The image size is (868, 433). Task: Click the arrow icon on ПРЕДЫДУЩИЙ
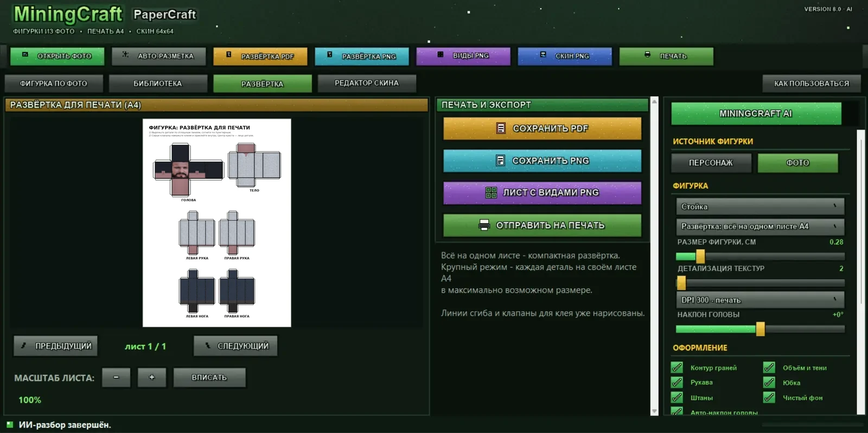[24, 346]
